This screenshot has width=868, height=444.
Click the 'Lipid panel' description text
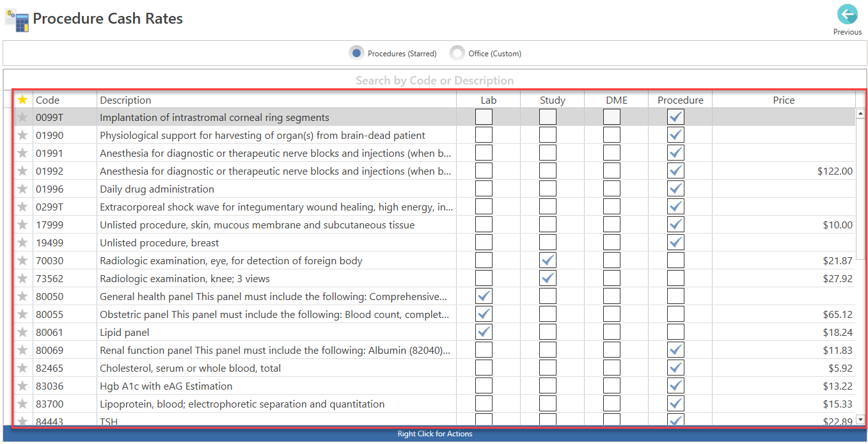point(124,333)
